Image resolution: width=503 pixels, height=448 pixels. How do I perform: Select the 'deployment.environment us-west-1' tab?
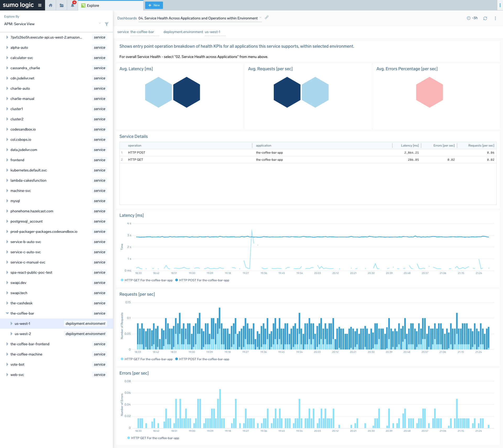[x=192, y=31]
